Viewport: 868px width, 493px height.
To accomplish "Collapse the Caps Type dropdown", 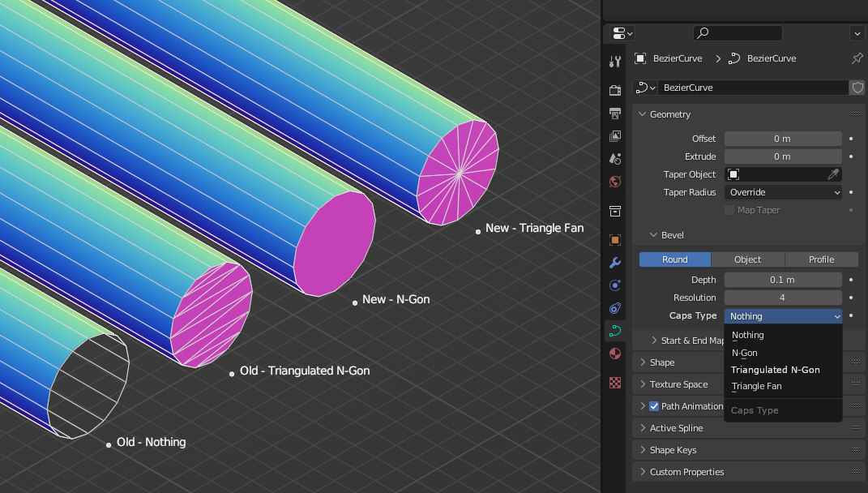I will point(783,316).
